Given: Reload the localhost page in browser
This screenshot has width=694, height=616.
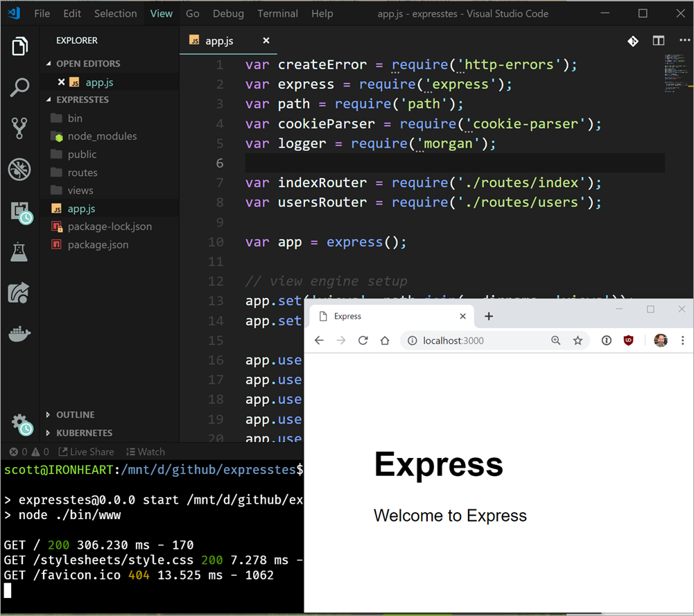Looking at the screenshot, I should tap(363, 340).
